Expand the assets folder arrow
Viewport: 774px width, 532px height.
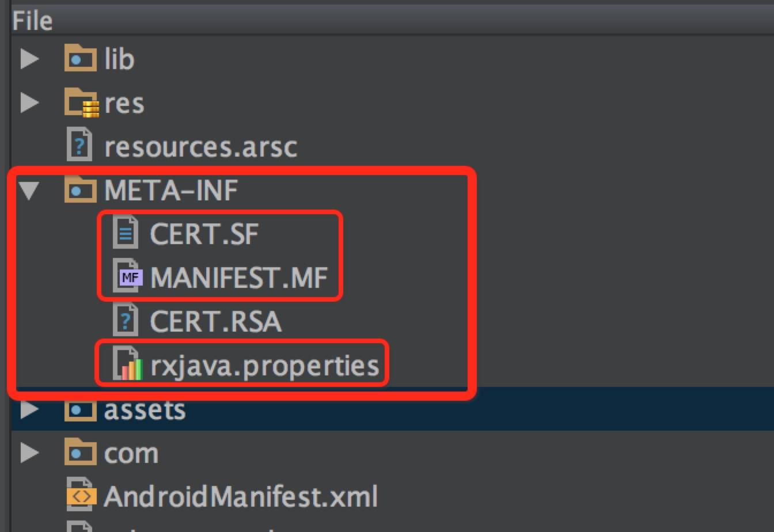[29, 409]
